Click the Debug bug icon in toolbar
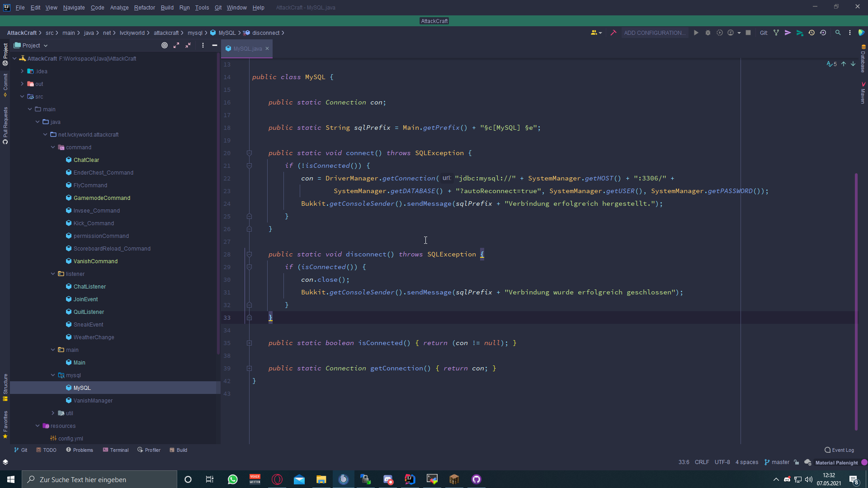This screenshot has height=488, width=868. [x=708, y=33]
